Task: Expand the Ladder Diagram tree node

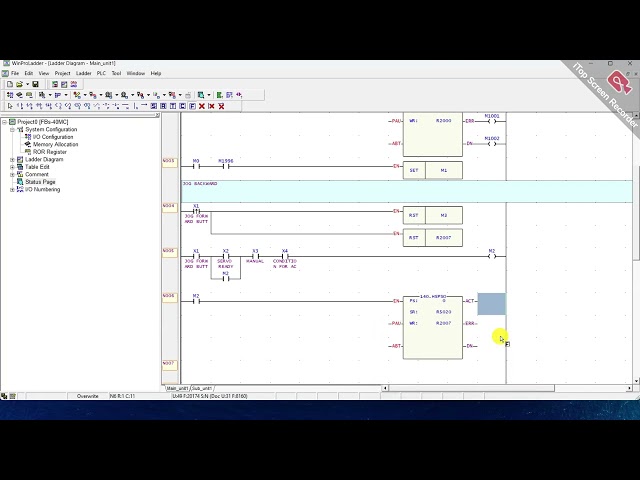Action: pyautogui.click(x=12, y=160)
